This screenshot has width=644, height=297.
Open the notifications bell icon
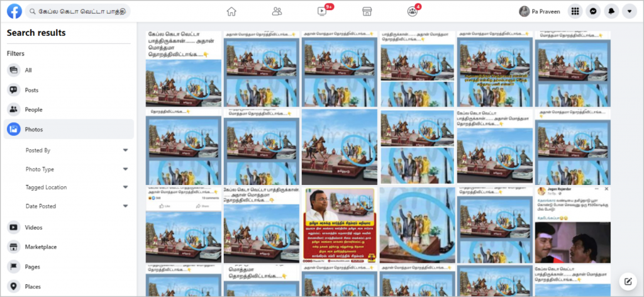pyautogui.click(x=611, y=11)
